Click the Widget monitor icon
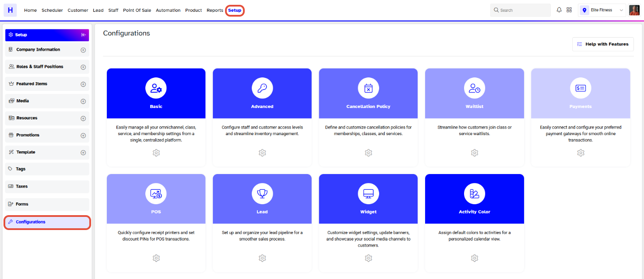The image size is (644, 279). [x=368, y=193]
